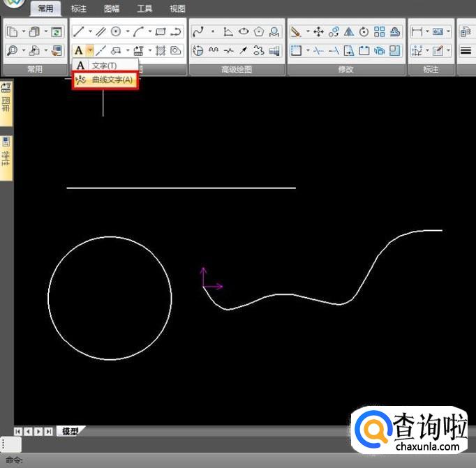This screenshot has height=468, width=476.
Task: Choose 曲线文字(A) from the dropdown menu
Action: pyautogui.click(x=106, y=80)
